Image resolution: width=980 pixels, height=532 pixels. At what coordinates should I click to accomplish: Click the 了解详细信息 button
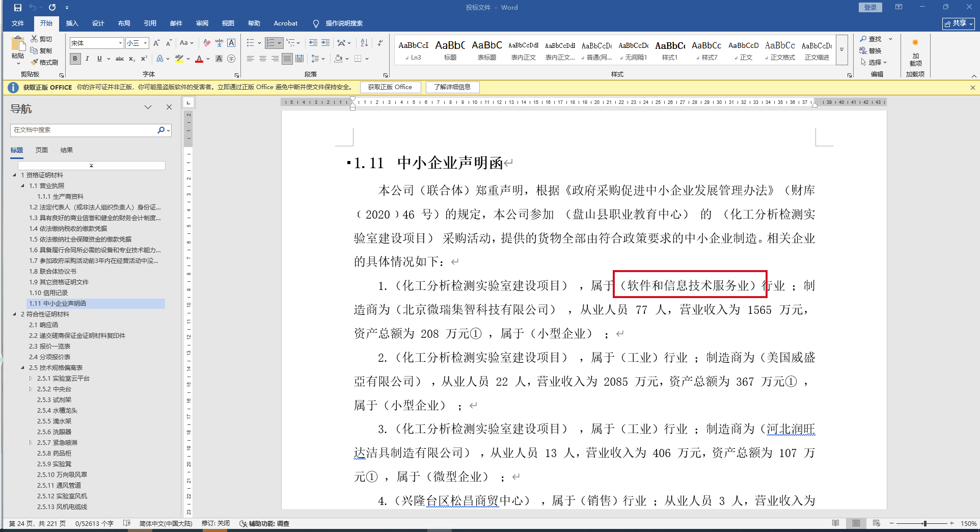point(452,87)
